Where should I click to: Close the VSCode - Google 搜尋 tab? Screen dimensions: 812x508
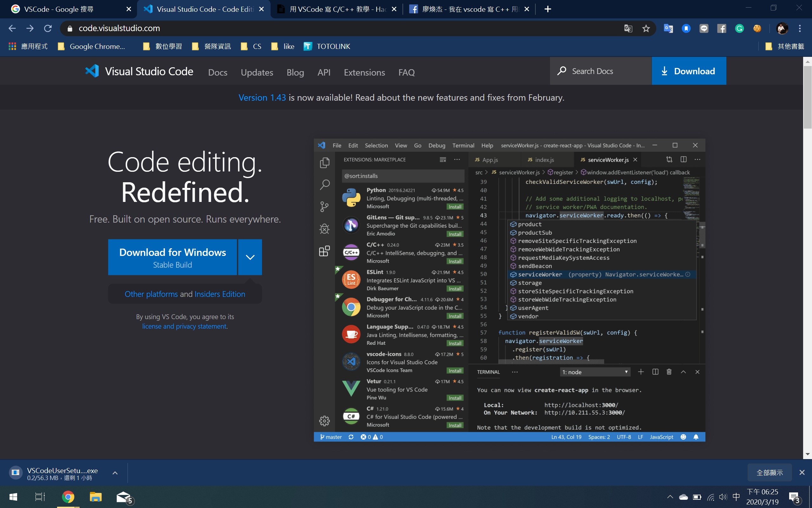click(x=128, y=9)
